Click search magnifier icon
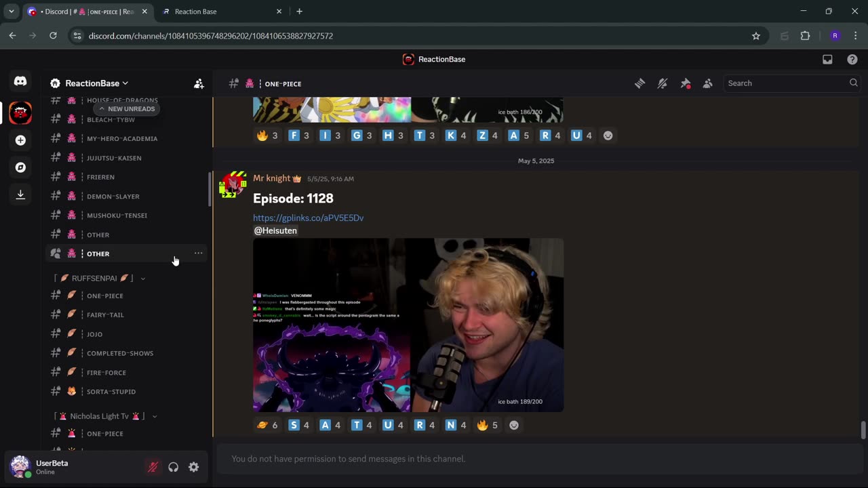Viewport: 868px width, 488px height. (853, 83)
